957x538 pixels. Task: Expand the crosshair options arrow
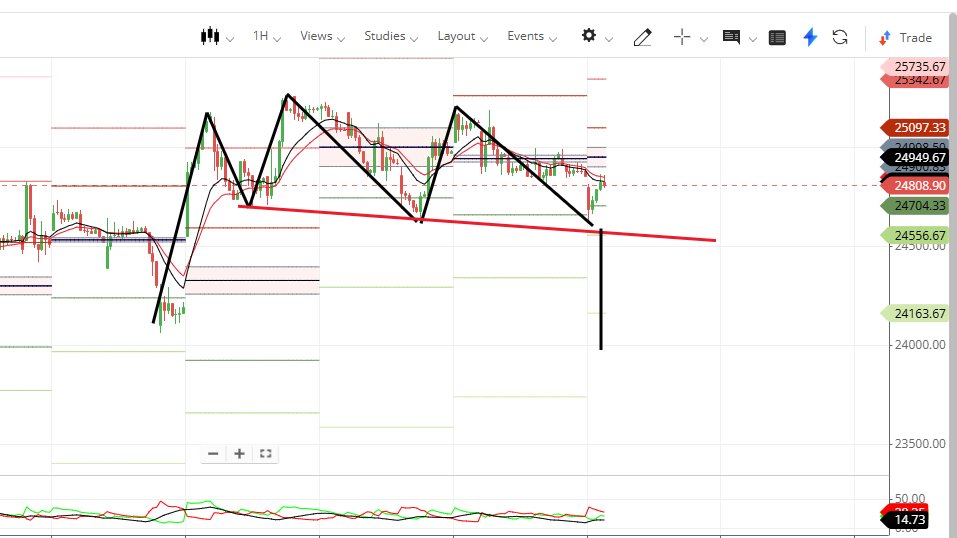click(x=704, y=39)
